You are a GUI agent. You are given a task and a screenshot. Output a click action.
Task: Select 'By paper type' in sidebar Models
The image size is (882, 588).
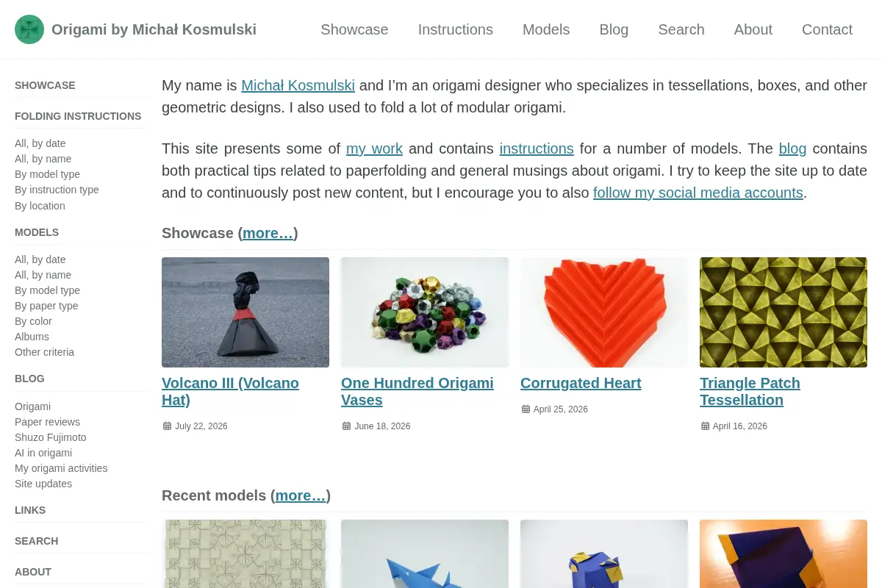(46, 306)
